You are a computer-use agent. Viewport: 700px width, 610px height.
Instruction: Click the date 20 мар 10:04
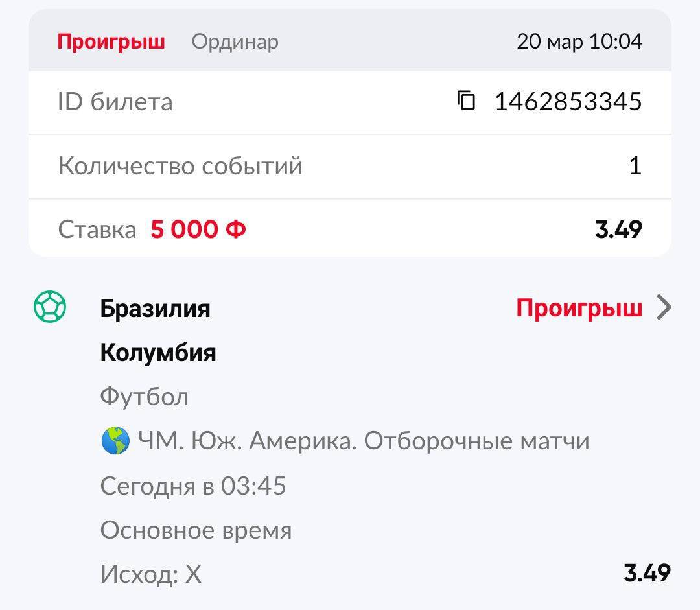[x=579, y=42]
